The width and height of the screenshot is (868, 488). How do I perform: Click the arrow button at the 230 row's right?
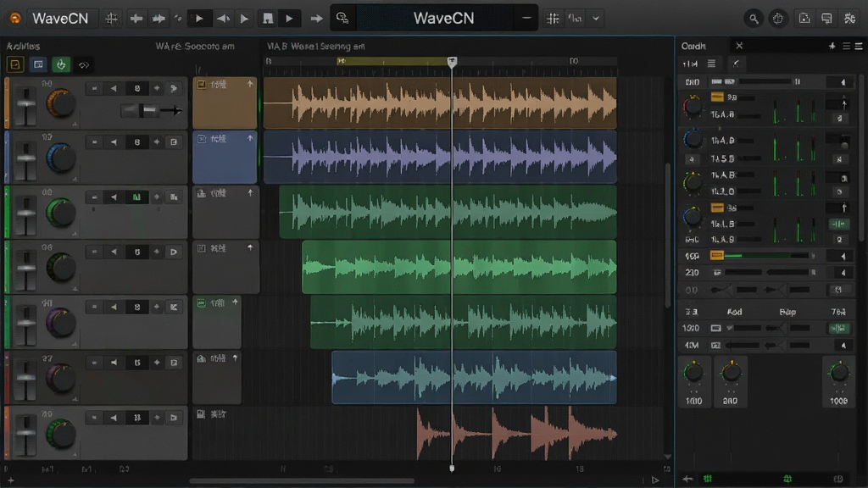click(843, 272)
